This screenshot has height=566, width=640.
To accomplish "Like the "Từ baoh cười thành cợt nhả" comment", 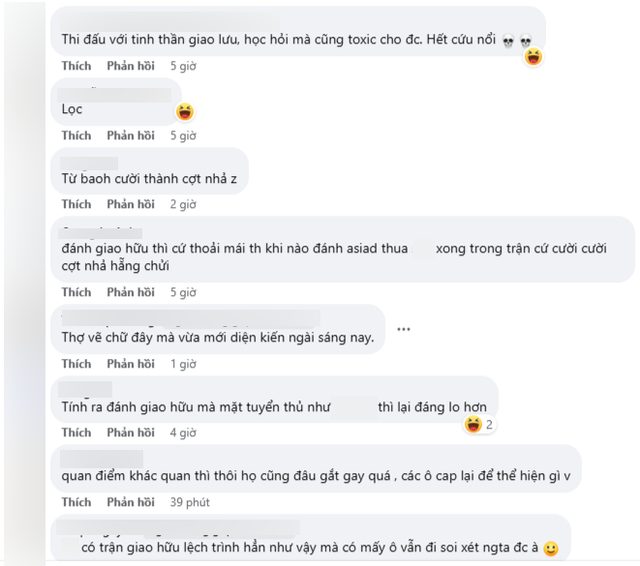I will 76,205.
